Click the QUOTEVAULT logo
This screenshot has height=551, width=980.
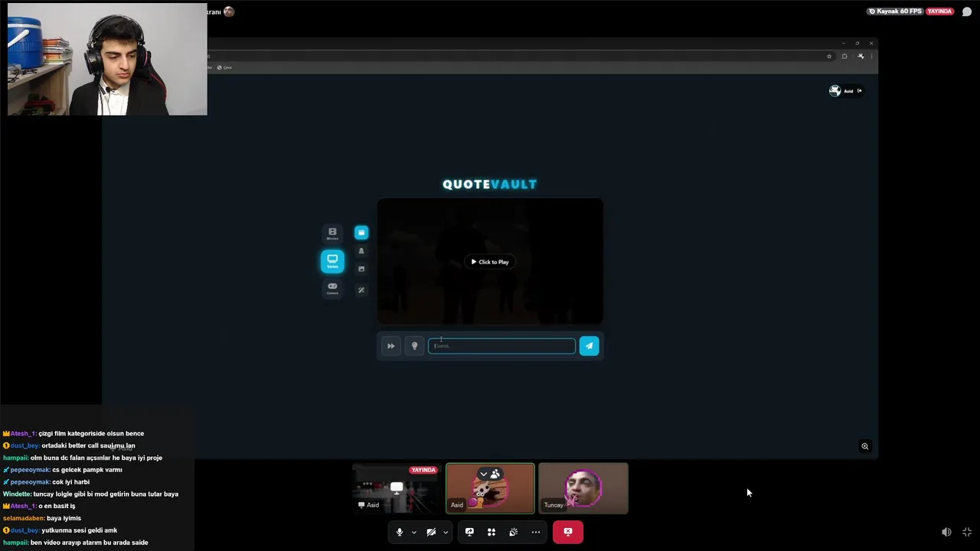[490, 184]
